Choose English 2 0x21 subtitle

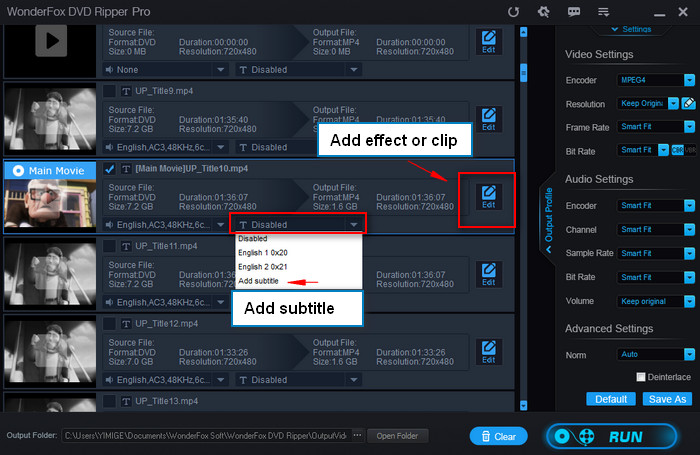[298, 267]
